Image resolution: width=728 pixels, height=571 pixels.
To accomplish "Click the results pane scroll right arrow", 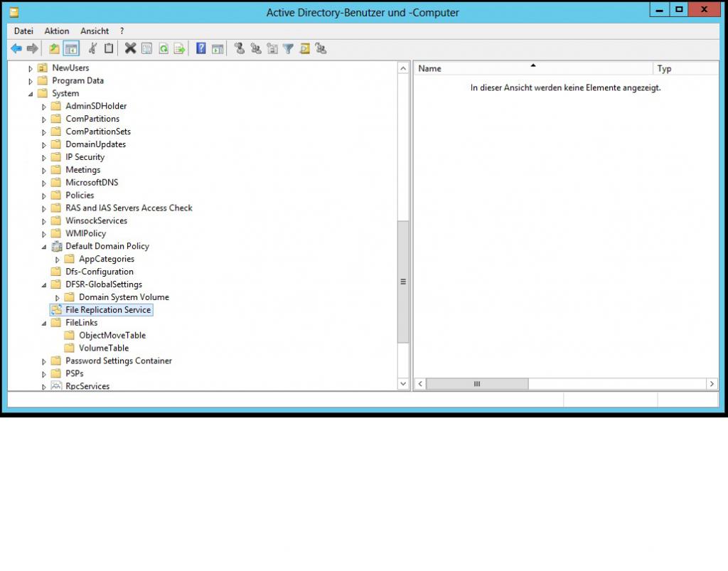I will click(x=712, y=384).
